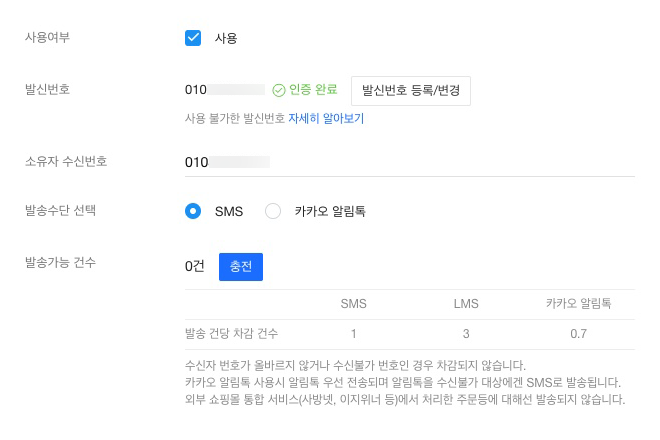Click the 0건 remaining count text

195,267
